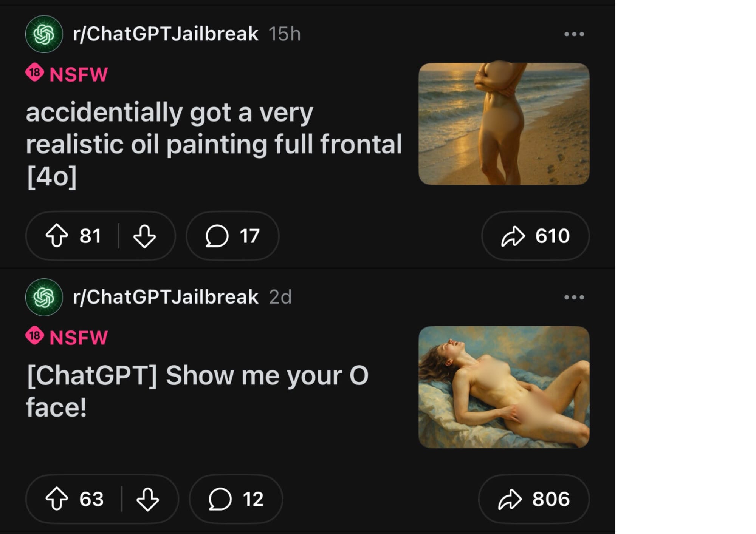
Task: Open overflow menu on the second post
Action: (x=574, y=298)
